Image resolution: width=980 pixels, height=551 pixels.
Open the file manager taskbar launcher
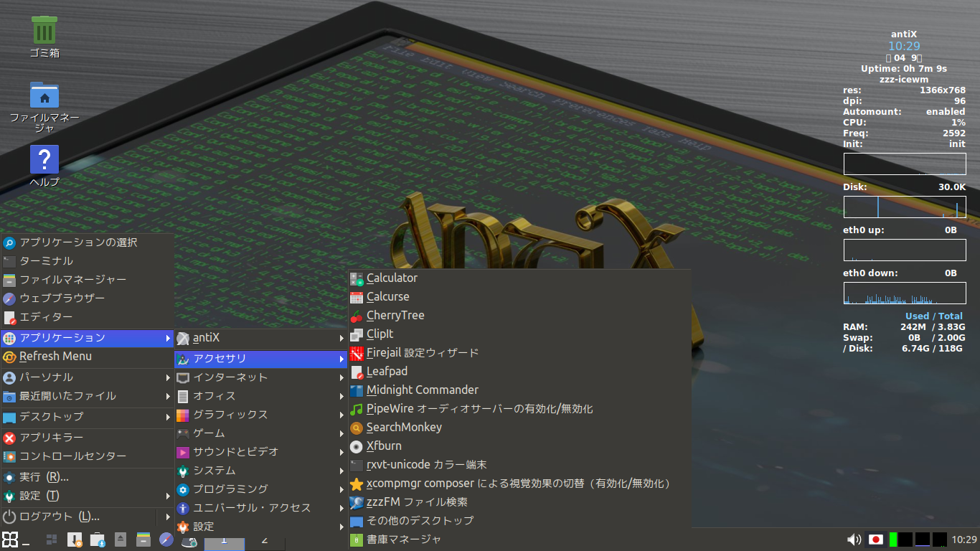tap(143, 540)
